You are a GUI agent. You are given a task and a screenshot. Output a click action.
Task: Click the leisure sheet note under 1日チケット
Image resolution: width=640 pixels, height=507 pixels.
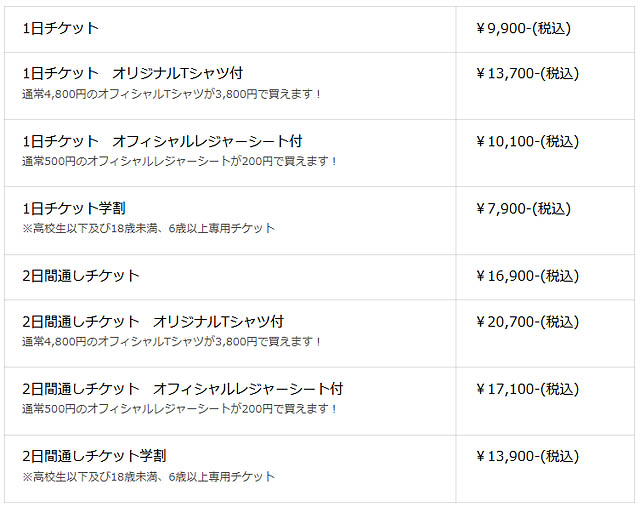click(180, 161)
